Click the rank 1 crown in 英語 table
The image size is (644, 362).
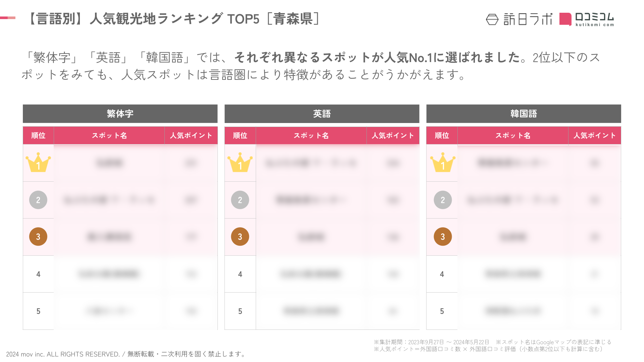point(240,163)
